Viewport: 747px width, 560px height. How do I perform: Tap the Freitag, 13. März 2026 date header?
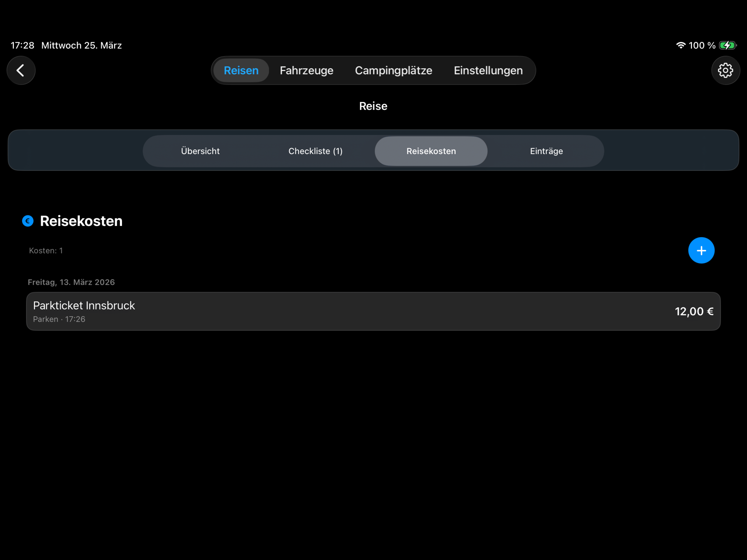coord(71,282)
